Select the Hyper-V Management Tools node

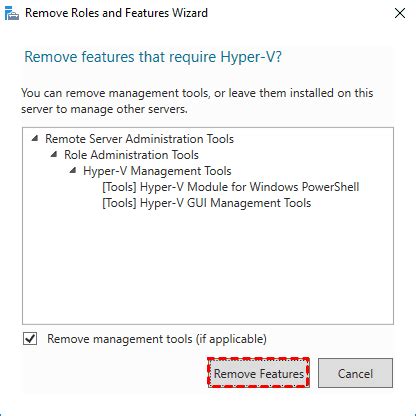tap(157, 171)
